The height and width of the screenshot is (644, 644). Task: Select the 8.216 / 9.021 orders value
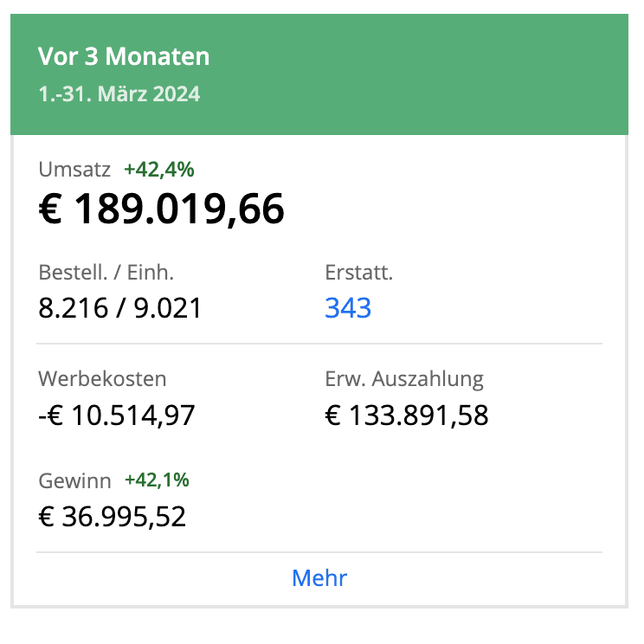tap(120, 308)
